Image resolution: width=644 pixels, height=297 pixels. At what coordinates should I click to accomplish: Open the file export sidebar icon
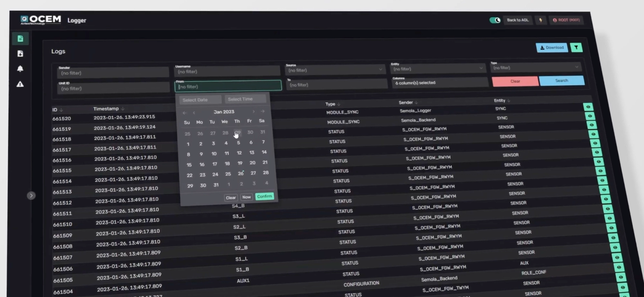(20, 54)
